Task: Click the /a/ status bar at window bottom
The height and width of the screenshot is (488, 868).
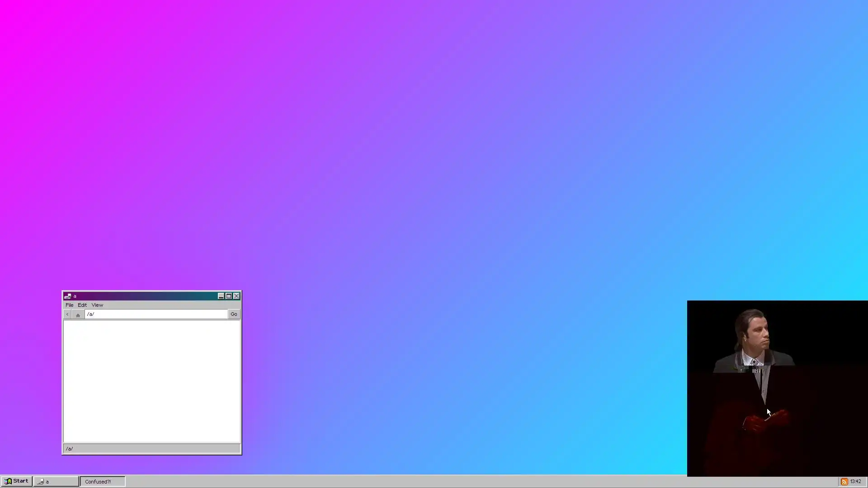Action: coord(151,449)
